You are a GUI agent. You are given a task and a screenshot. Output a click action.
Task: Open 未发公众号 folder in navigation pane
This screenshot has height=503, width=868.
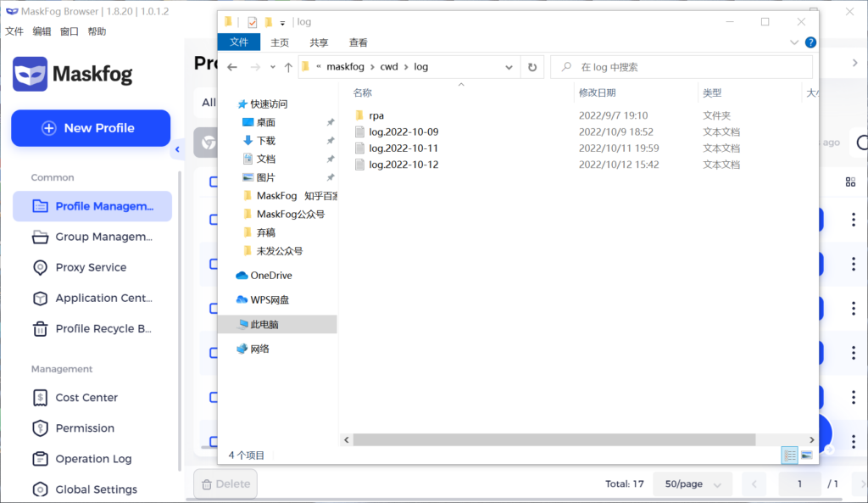pos(280,251)
